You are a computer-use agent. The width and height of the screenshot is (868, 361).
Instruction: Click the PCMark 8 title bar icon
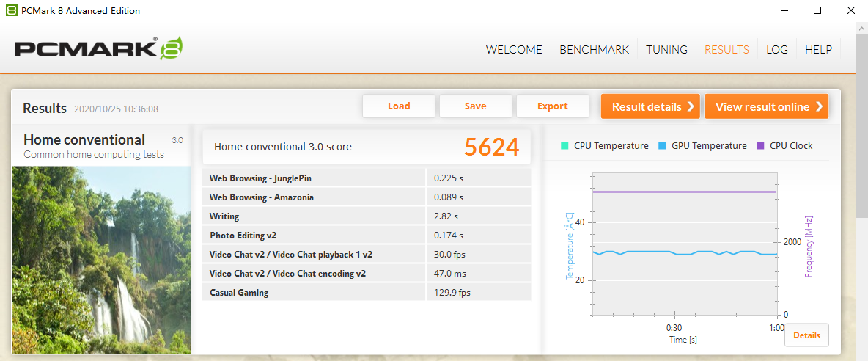(x=11, y=10)
